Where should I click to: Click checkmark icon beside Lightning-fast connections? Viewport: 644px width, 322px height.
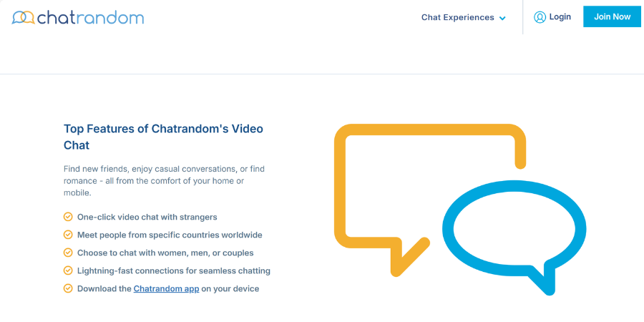68,270
